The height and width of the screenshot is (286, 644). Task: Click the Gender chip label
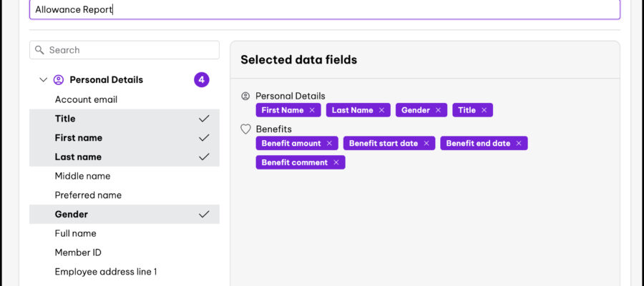pos(416,110)
